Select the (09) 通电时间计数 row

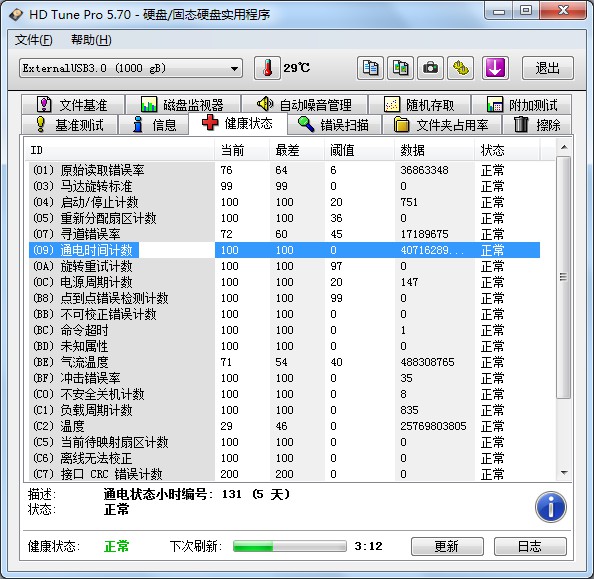point(284,250)
